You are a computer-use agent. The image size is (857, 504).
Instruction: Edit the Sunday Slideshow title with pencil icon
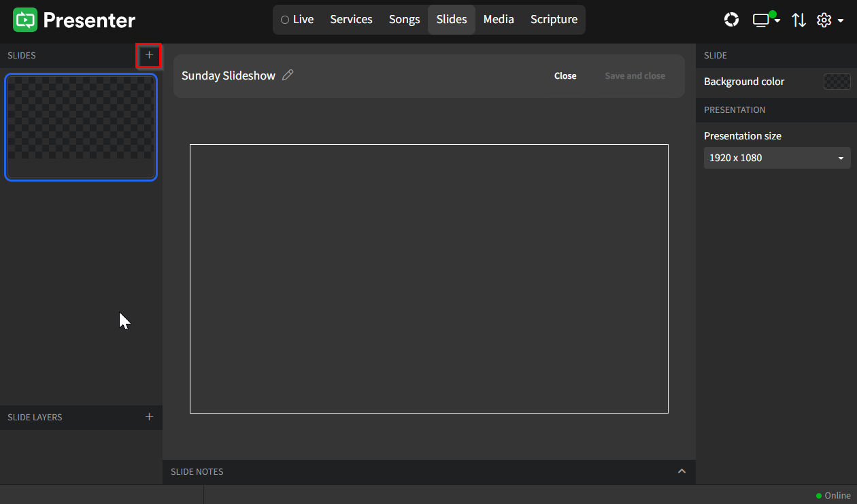point(288,75)
